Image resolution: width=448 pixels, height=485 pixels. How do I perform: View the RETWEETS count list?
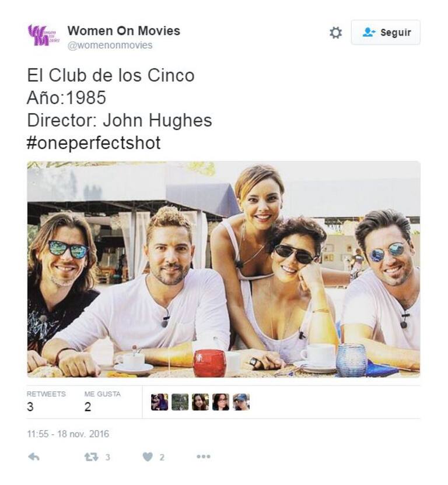point(46,402)
